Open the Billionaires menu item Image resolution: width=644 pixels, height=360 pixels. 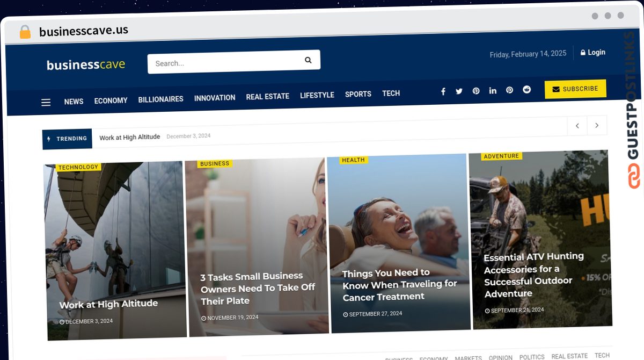coord(161,99)
